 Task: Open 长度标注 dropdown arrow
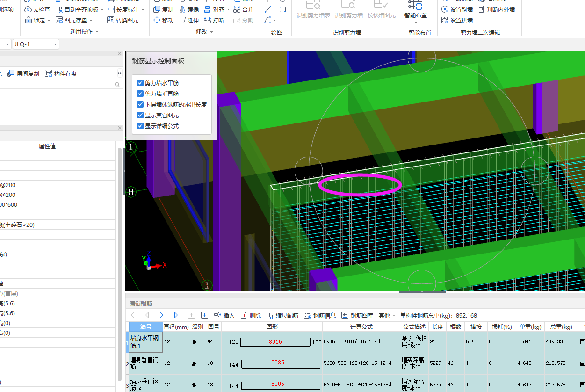click(143, 9)
